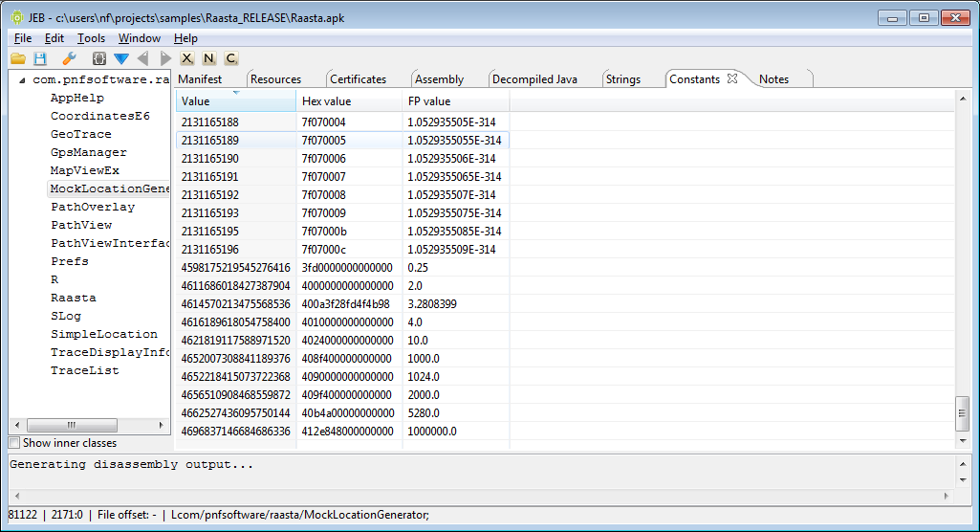The height and width of the screenshot is (532, 980).
Task: Click the constants table vertical scrollbar thumb
Action: (x=963, y=413)
